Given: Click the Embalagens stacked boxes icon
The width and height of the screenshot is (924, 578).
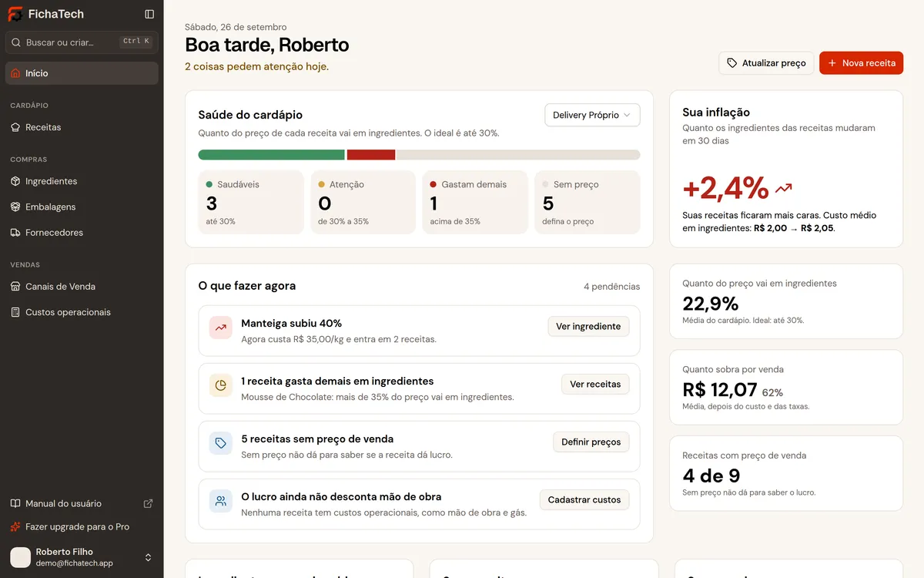Looking at the screenshot, I should click(x=15, y=207).
